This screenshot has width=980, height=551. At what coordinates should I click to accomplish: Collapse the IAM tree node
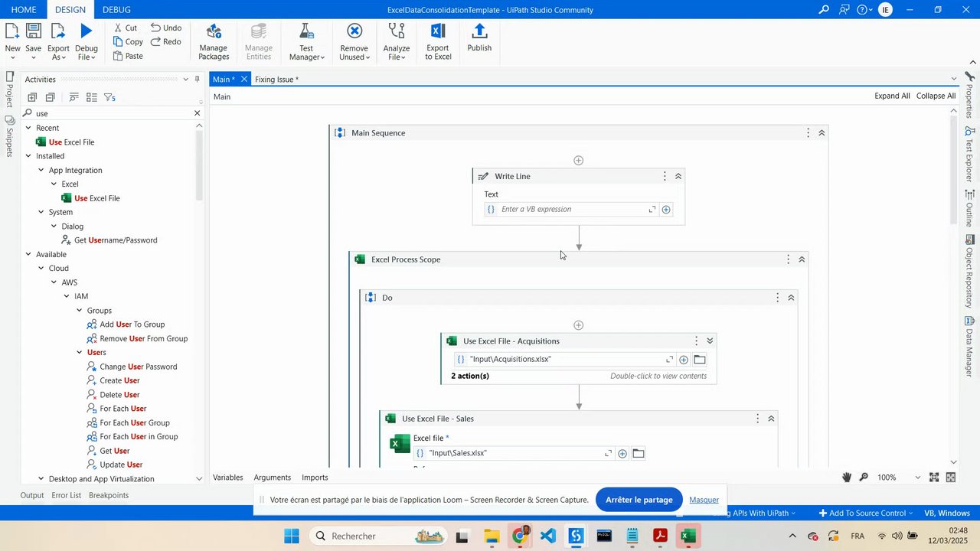(67, 296)
